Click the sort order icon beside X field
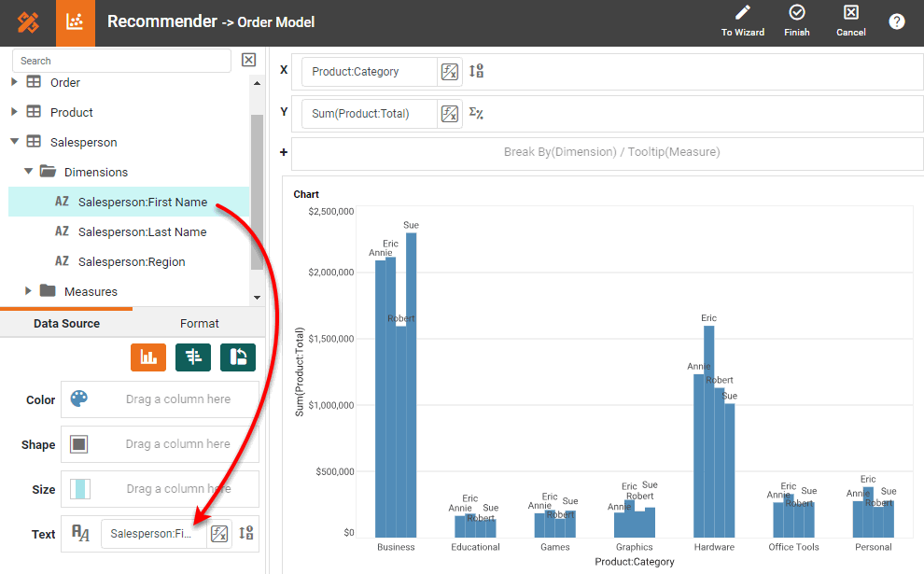The height and width of the screenshot is (574, 924). [x=476, y=70]
